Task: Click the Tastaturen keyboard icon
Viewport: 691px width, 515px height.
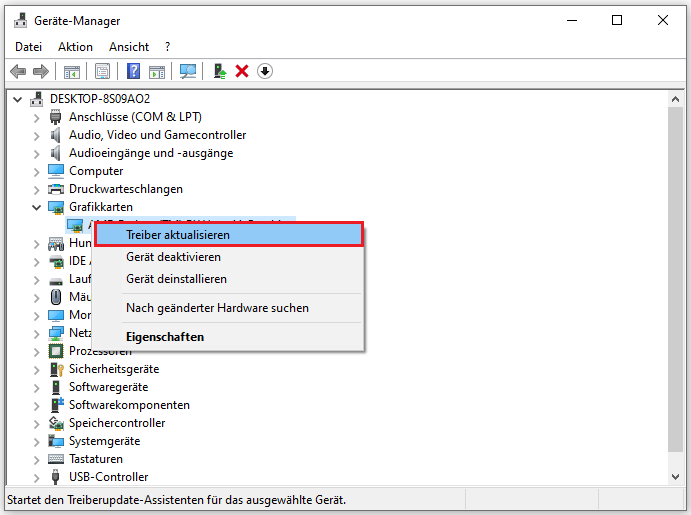Action: coord(56,459)
